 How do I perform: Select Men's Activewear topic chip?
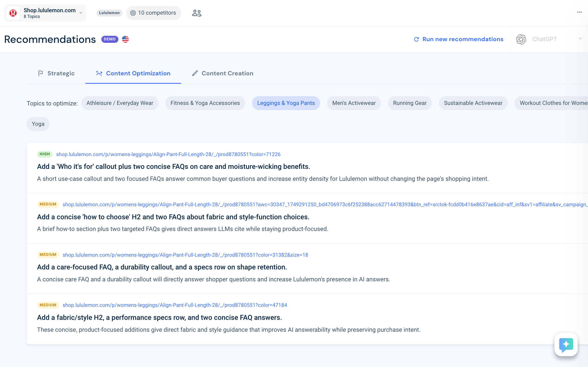(354, 103)
